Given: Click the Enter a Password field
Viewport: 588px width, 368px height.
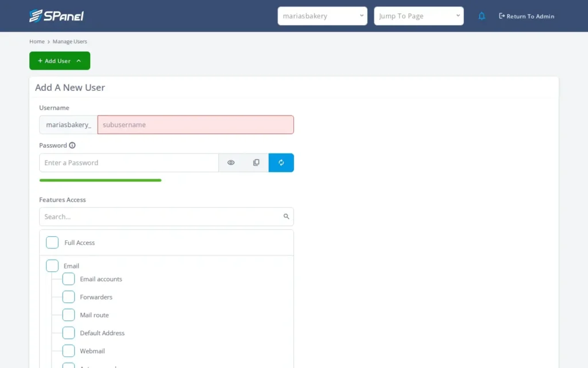Looking at the screenshot, I should click(x=129, y=163).
